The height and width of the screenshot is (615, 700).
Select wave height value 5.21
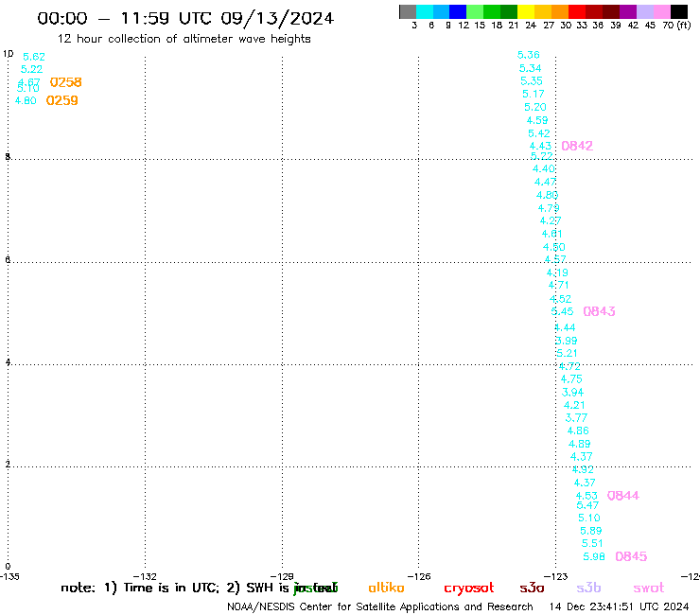click(x=568, y=353)
